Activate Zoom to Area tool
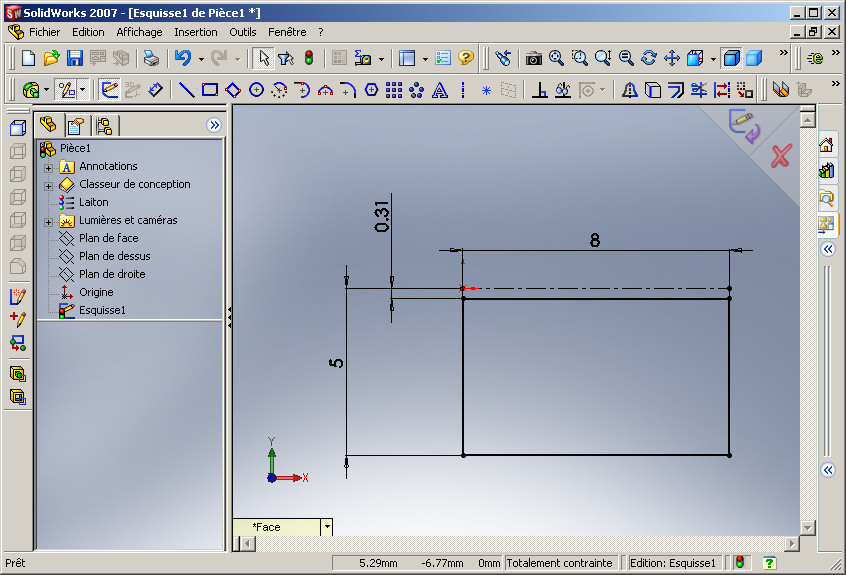This screenshot has height=575, width=846. coord(579,58)
